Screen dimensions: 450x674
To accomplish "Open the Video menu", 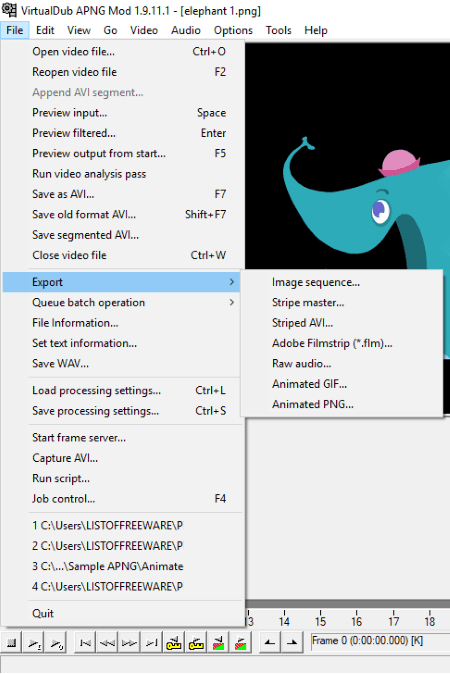I will coord(144,31).
